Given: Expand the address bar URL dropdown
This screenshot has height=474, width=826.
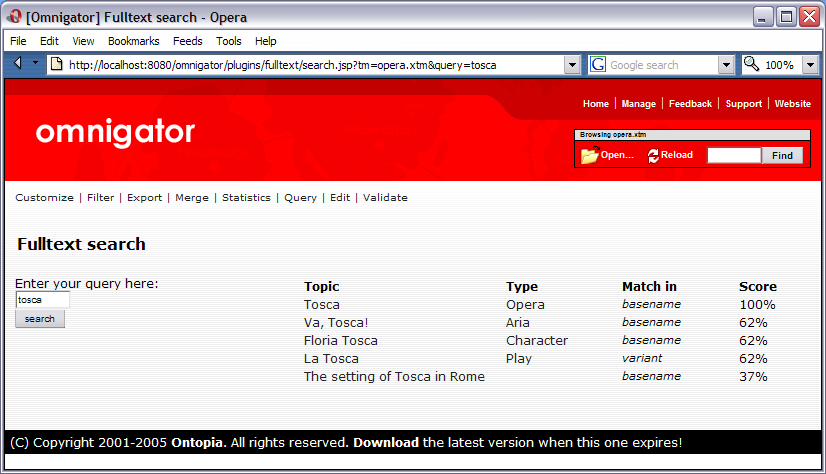Looking at the screenshot, I should click(572, 64).
